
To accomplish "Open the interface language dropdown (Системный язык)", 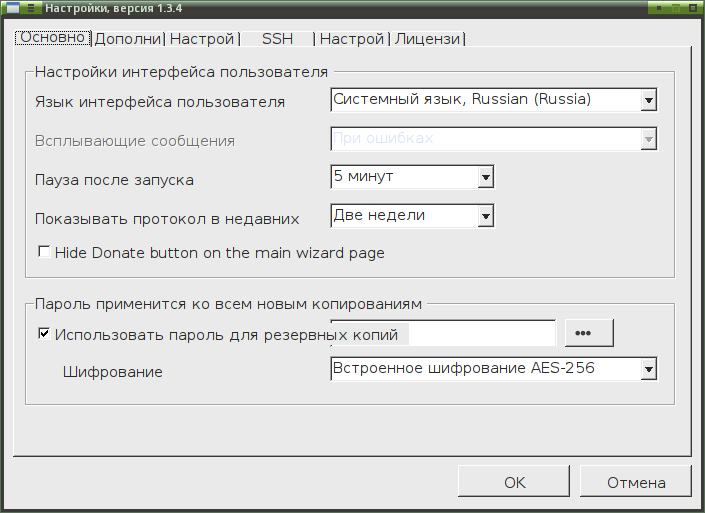I will [494, 100].
